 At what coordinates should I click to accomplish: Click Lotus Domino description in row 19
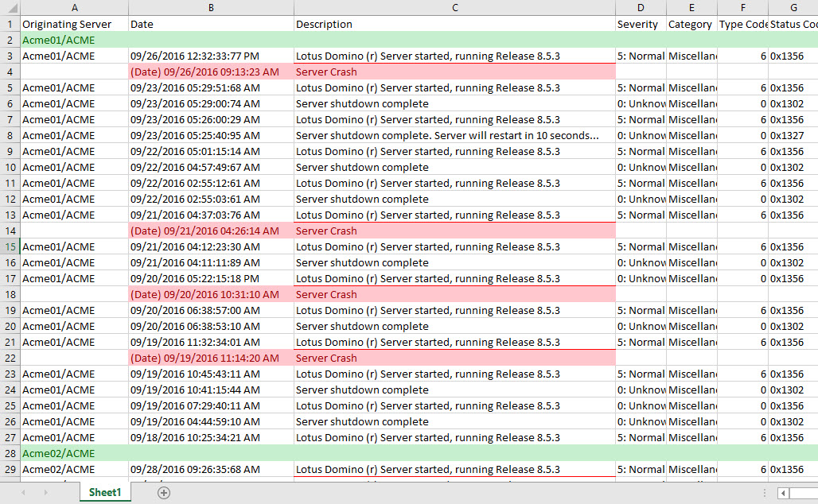[x=454, y=311]
